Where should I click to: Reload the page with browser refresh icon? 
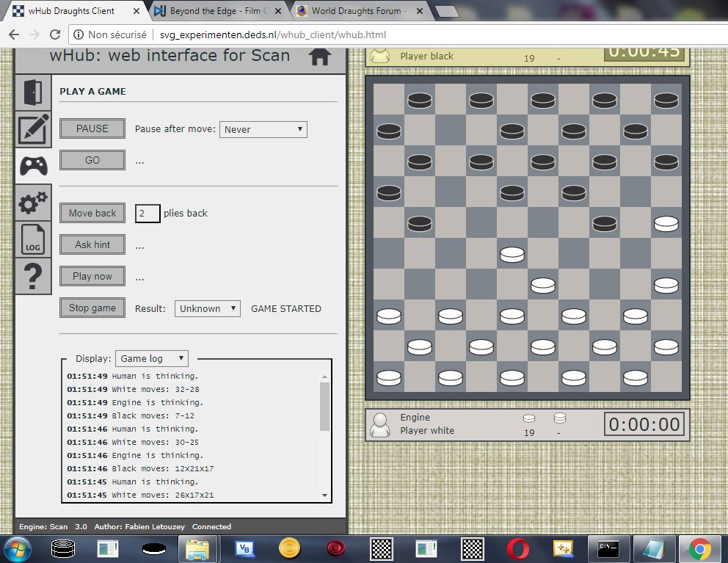click(55, 34)
